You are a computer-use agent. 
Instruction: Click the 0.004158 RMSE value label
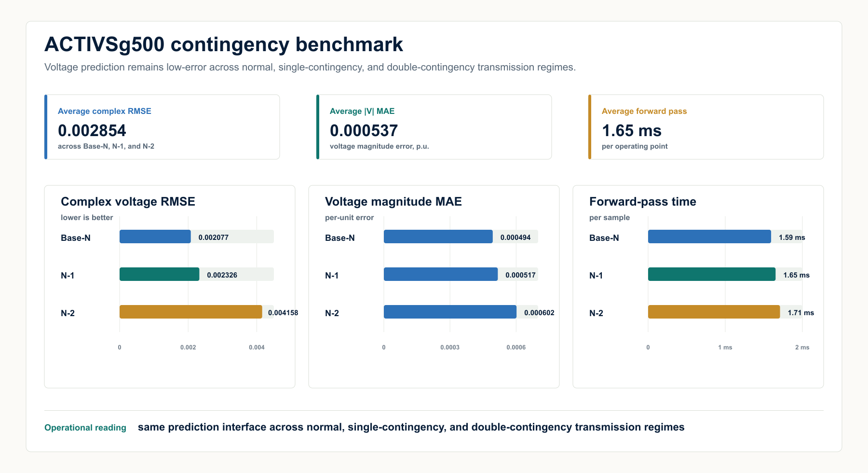[x=283, y=313]
